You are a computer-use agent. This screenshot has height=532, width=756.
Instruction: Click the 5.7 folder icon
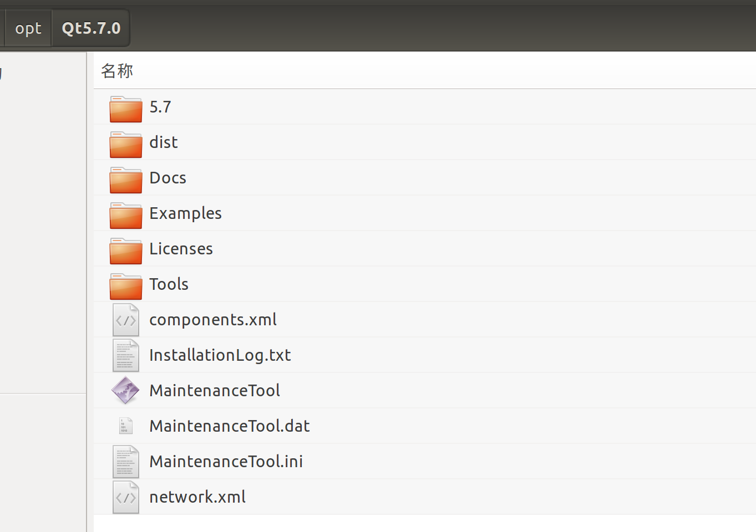[x=126, y=109]
